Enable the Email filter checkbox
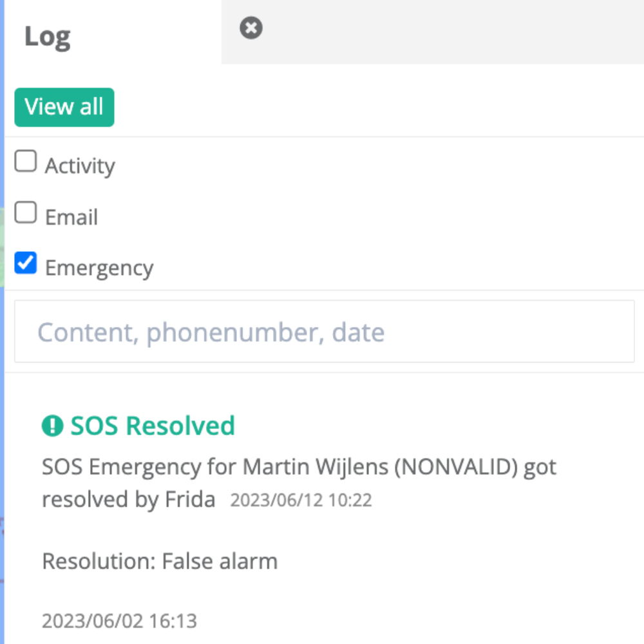 click(25, 213)
